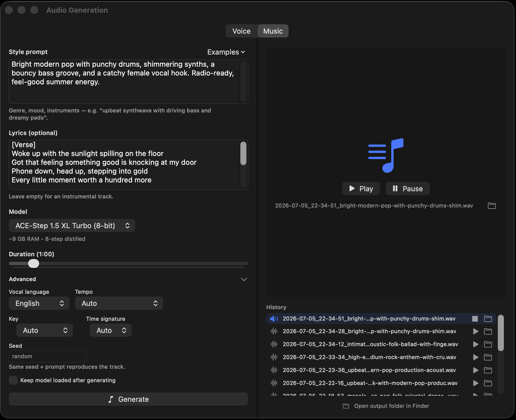Click the Generate button
Viewport: 516px width, 420px height.
coord(128,399)
